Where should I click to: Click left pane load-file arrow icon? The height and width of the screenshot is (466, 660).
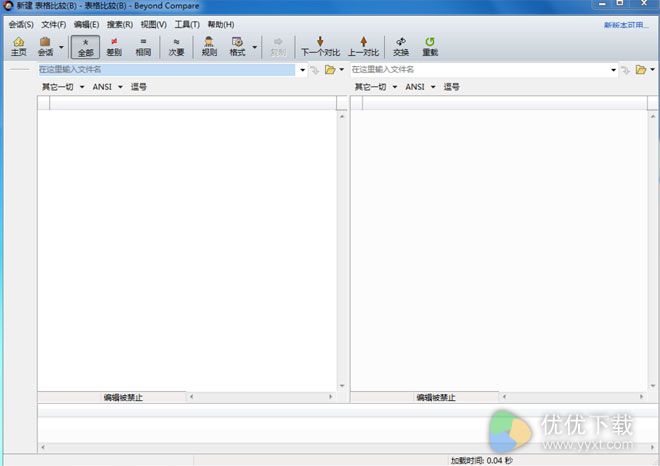click(314, 70)
